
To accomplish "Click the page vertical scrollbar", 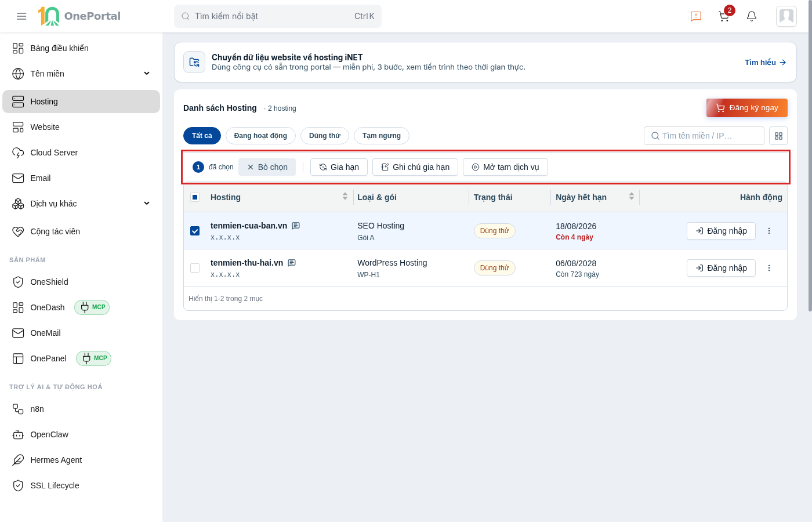I will [809, 157].
